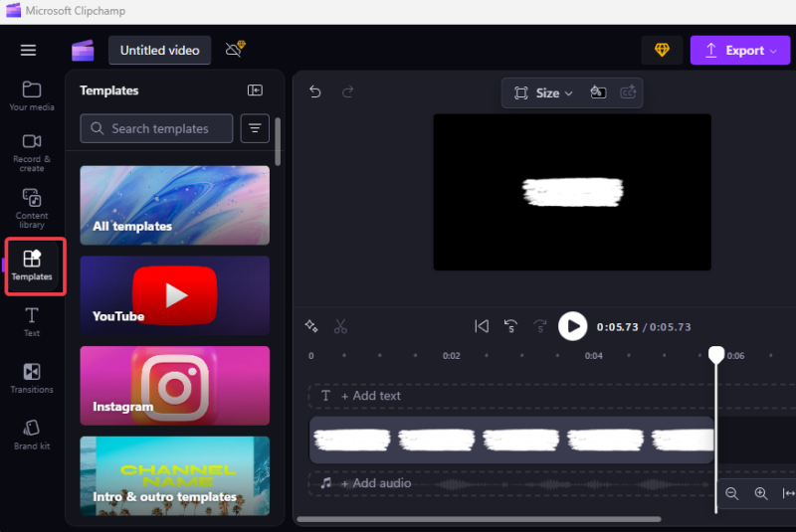
Task: Open the Brand kit tab
Action: point(32,435)
